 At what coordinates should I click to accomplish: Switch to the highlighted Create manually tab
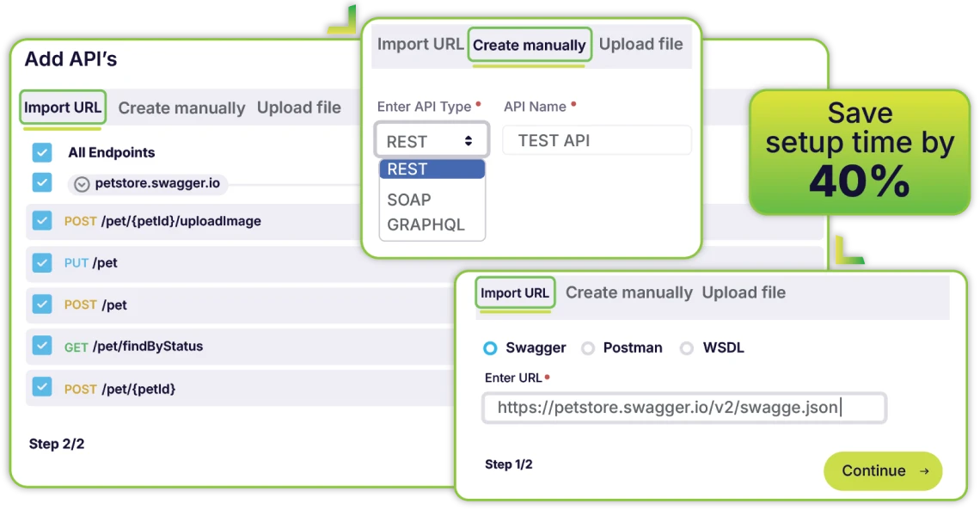click(529, 45)
